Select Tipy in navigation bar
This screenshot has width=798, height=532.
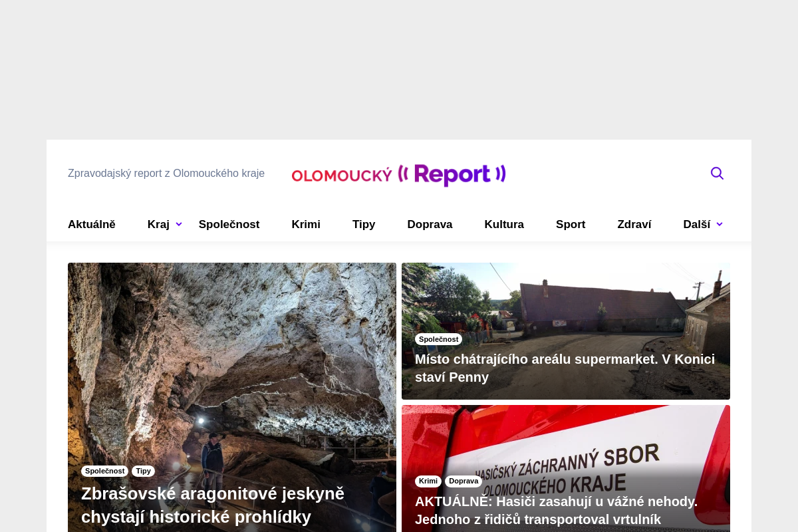point(364,225)
